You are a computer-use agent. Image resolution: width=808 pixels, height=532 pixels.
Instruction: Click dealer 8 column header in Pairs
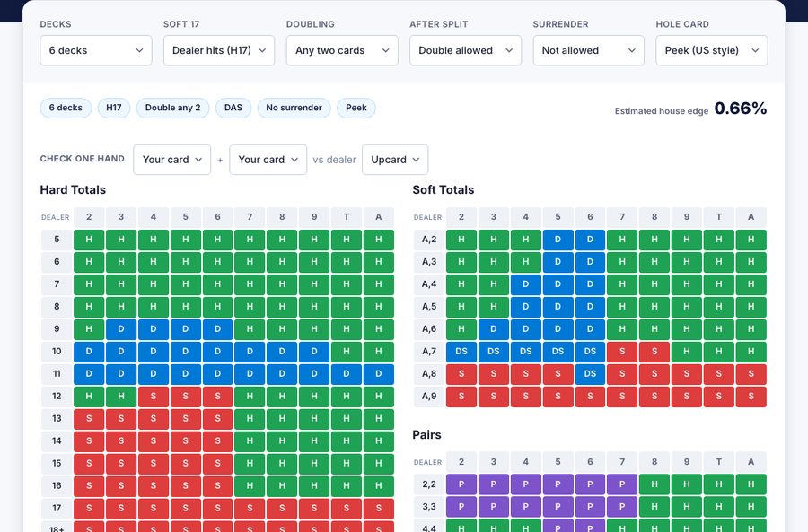pyautogui.click(x=654, y=462)
